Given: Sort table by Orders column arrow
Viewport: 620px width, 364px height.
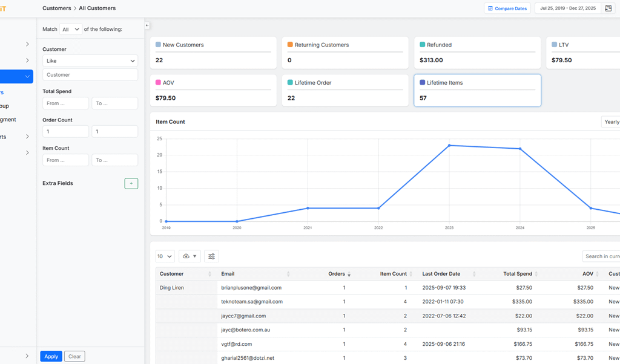Looking at the screenshot, I should pyautogui.click(x=349, y=275).
